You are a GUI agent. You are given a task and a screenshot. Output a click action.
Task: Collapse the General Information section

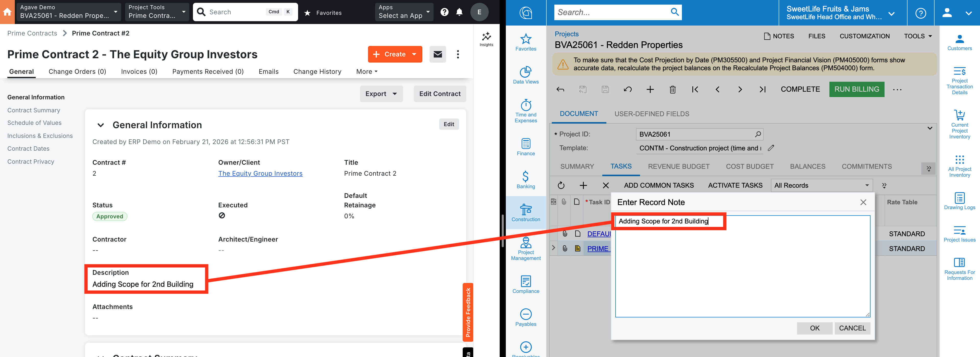click(101, 125)
